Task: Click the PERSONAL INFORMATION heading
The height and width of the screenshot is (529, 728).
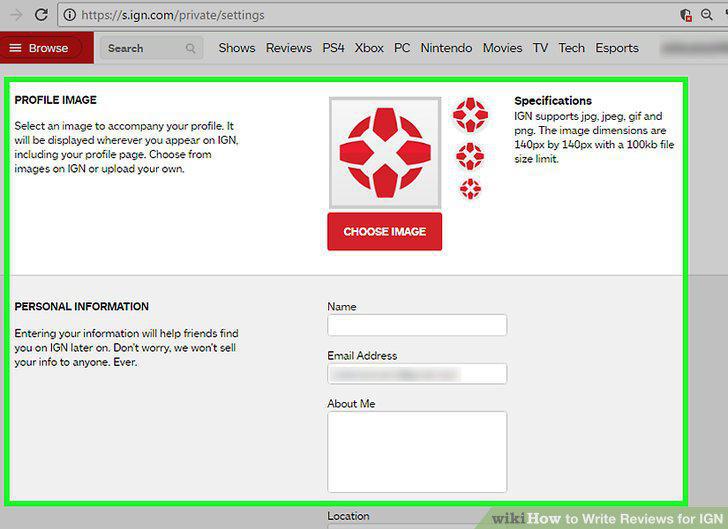Action: (82, 307)
